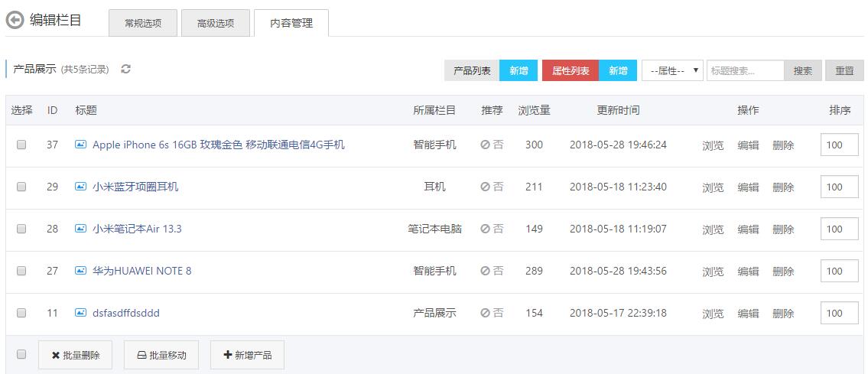868x374 pixels.
Task: Focus the 标题搜索 input field
Action: tap(745, 71)
